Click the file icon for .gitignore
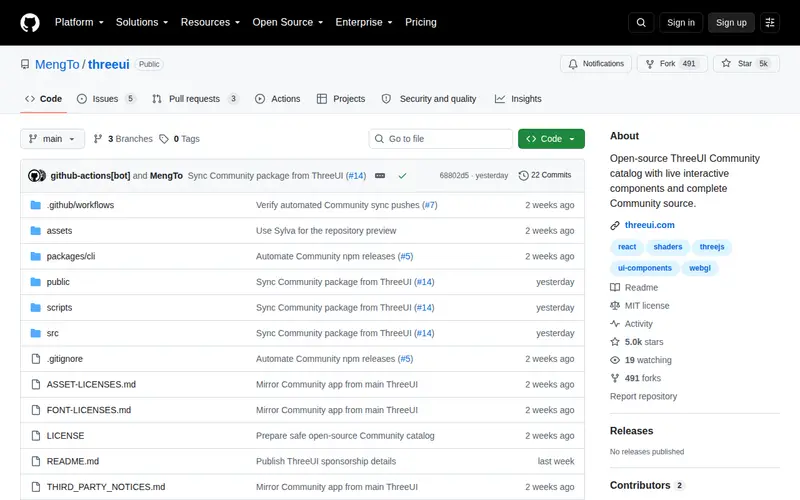The width and height of the screenshot is (800, 500). click(x=35, y=359)
